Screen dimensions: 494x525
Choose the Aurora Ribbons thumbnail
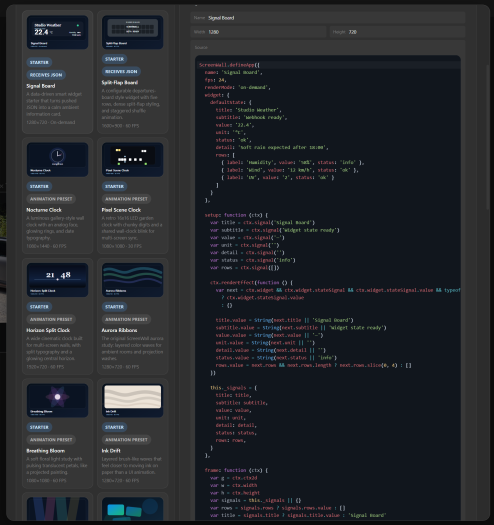coord(133,280)
